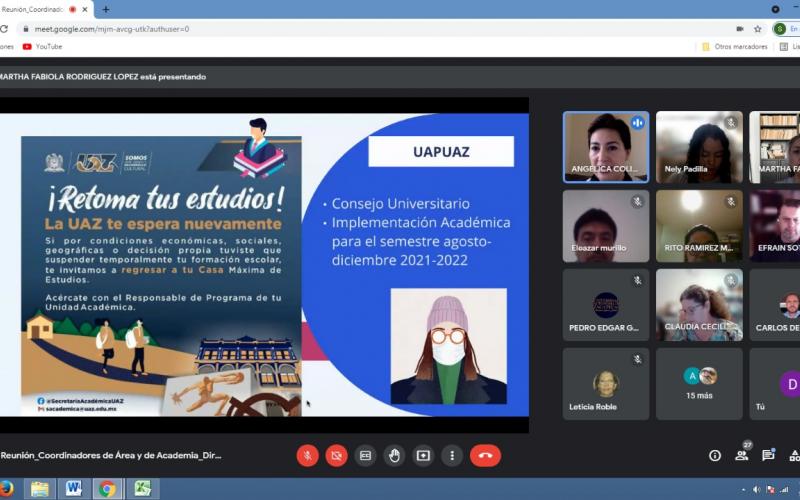This screenshot has width=800, height=500.
Task: Click the muted mic icon on PEDRO EDGAR tile
Action: 637,280
